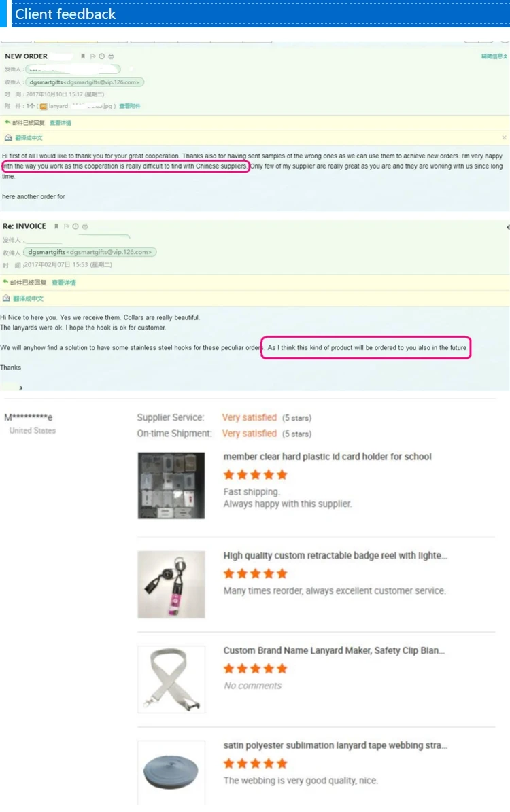Image resolution: width=510 pixels, height=812 pixels.
Task: Collapse header info with 精简信息 toggle
Action: point(494,56)
